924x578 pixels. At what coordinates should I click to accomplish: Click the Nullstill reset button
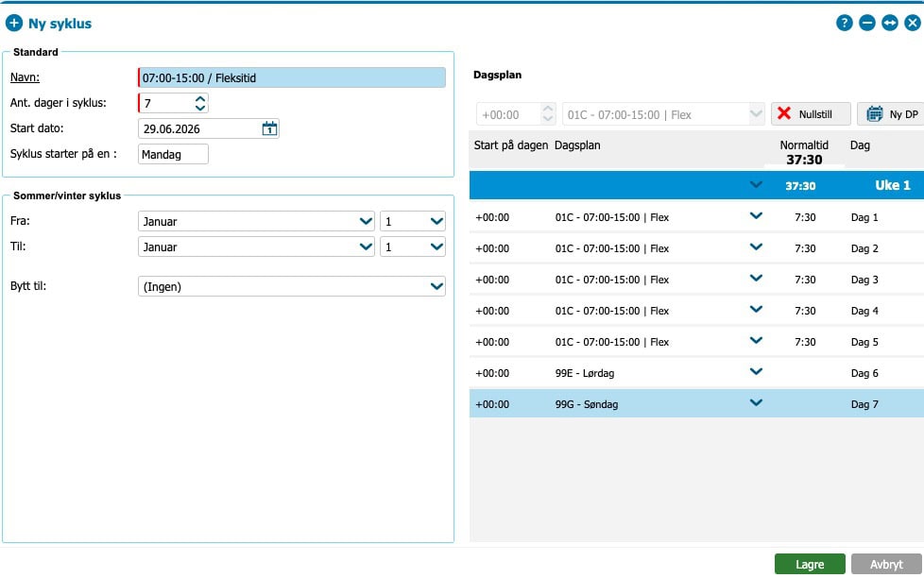[x=811, y=113]
